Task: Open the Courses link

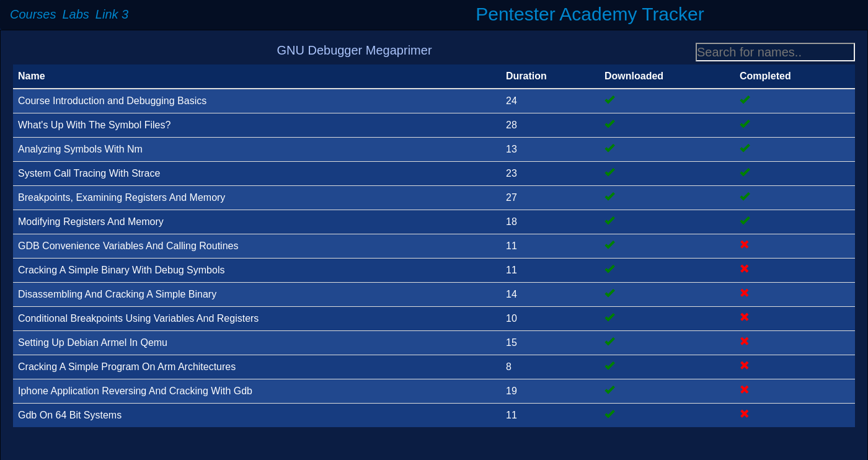Action: 33,14
